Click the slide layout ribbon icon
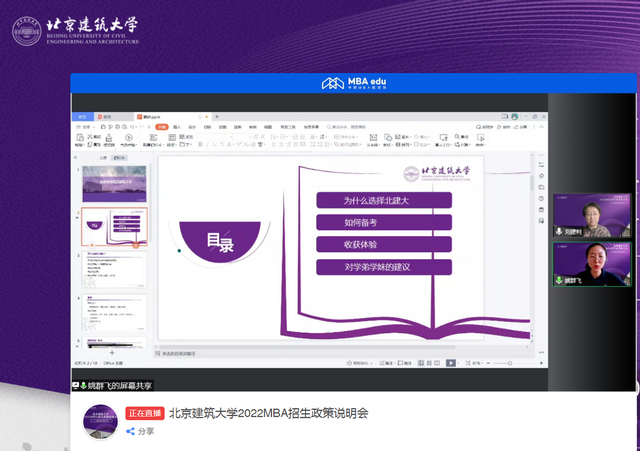640x451 pixels. [172, 137]
